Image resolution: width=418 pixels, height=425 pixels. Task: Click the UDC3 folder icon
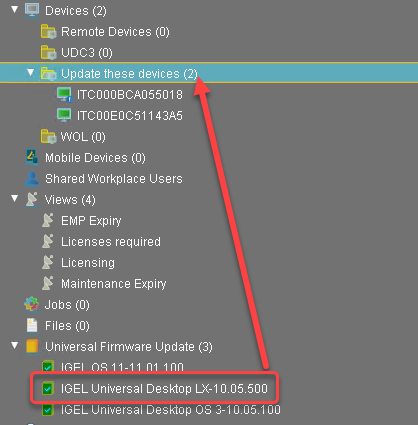pyautogui.click(x=48, y=53)
